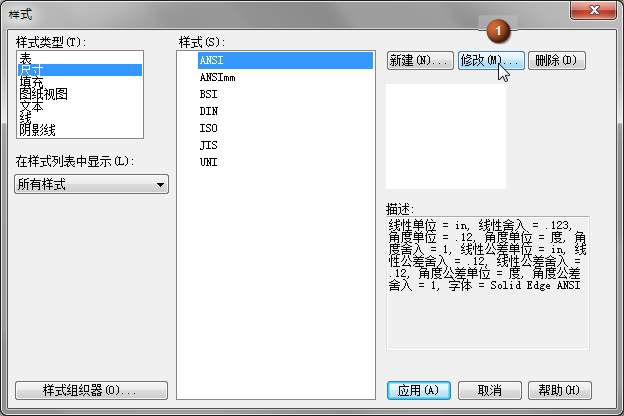Click 取消 to cancel the dialog
624x416 pixels.
tap(489, 389)
